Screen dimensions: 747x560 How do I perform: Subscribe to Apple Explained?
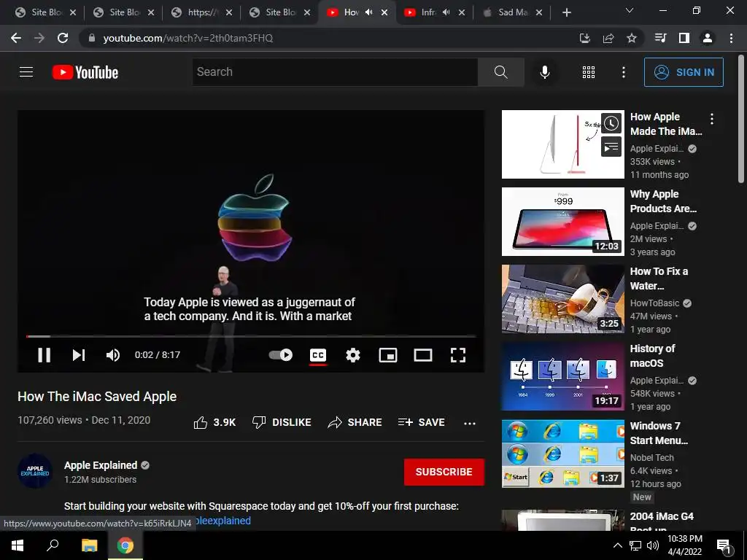[444, 472]
